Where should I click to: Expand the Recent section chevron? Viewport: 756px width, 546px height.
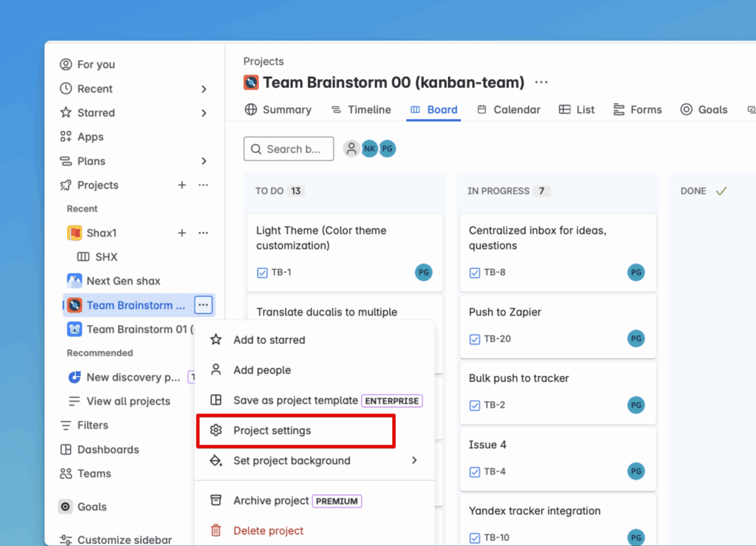pos(204,89)
